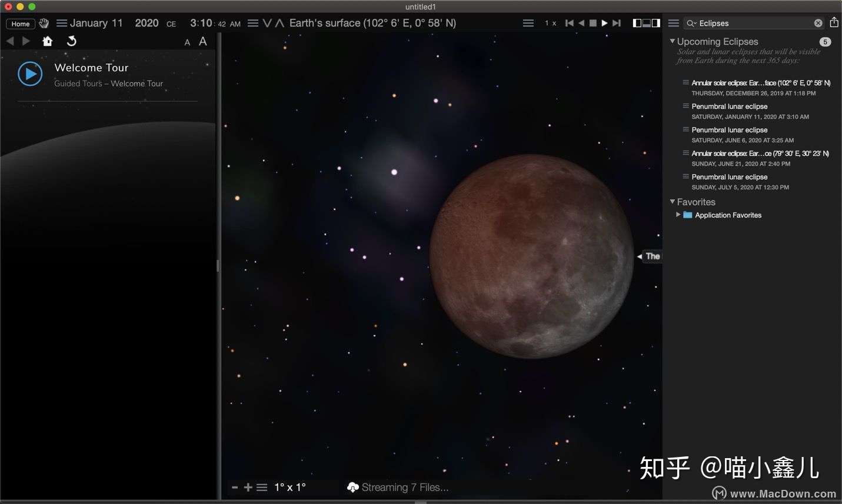The width and height of the screenshot is (842, 504).
Task: Toggle the AM indicator in the time display
Action: tap(235, 24)
